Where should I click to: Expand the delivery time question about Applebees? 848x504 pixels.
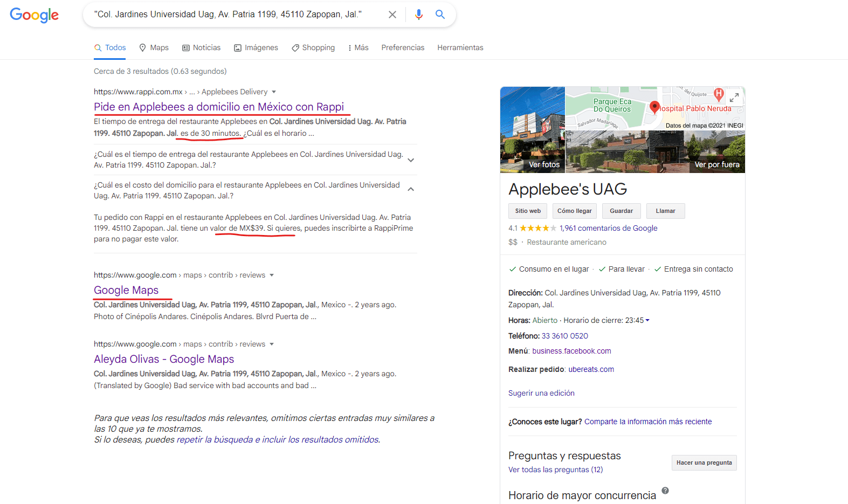[x=254, y=160]
